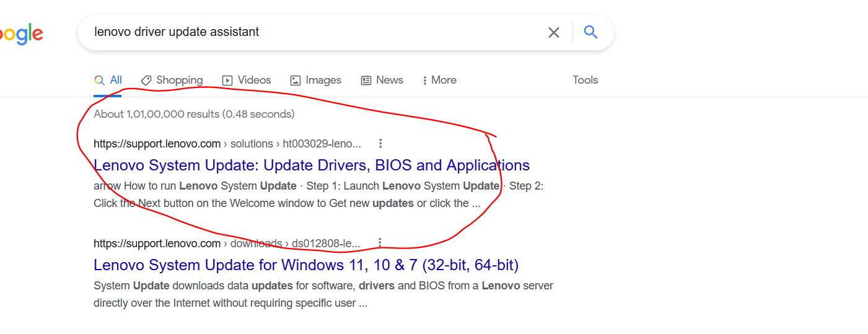The image size is (868, 334).
Task: Select the All results tab
Action: [108, 81]
